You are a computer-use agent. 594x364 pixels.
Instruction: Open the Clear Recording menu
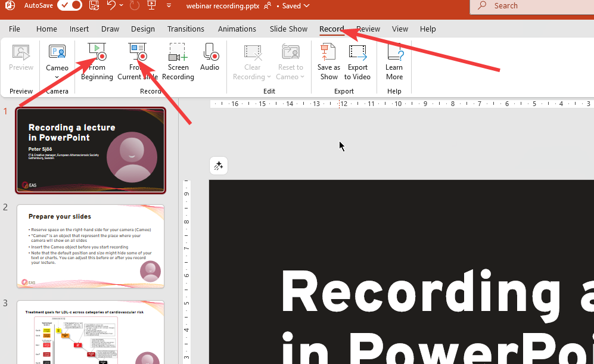252,62
